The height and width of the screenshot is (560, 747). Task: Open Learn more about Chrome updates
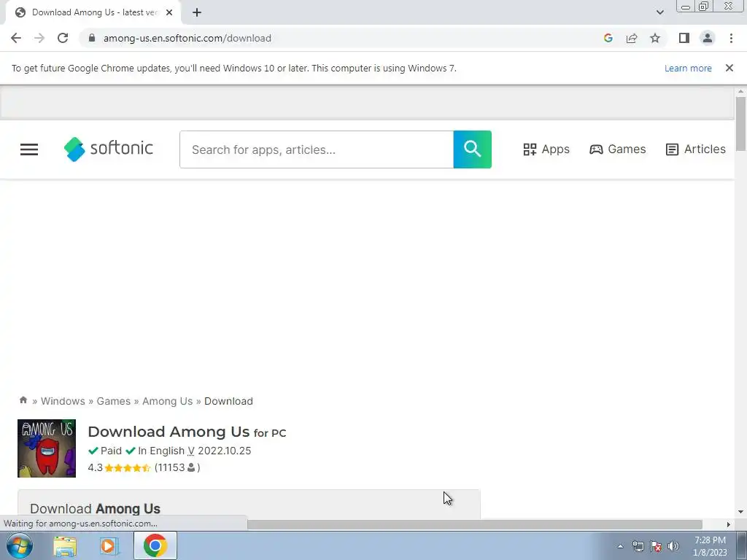point(688,68)
